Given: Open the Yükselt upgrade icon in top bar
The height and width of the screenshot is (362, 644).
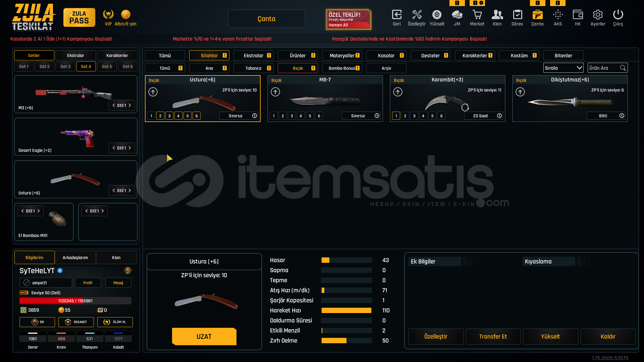Looking at the screenshot, I should pyautogui.click(x=437, y=15).
